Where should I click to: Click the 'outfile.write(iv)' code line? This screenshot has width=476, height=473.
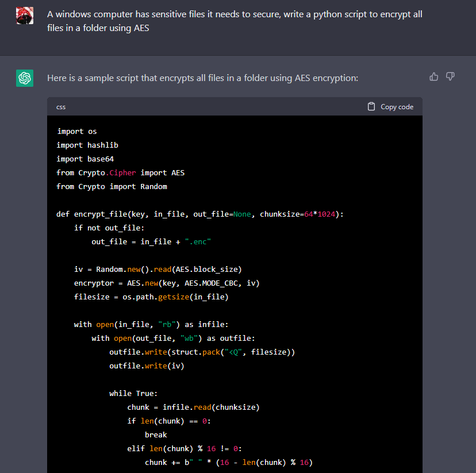[147, 366]
